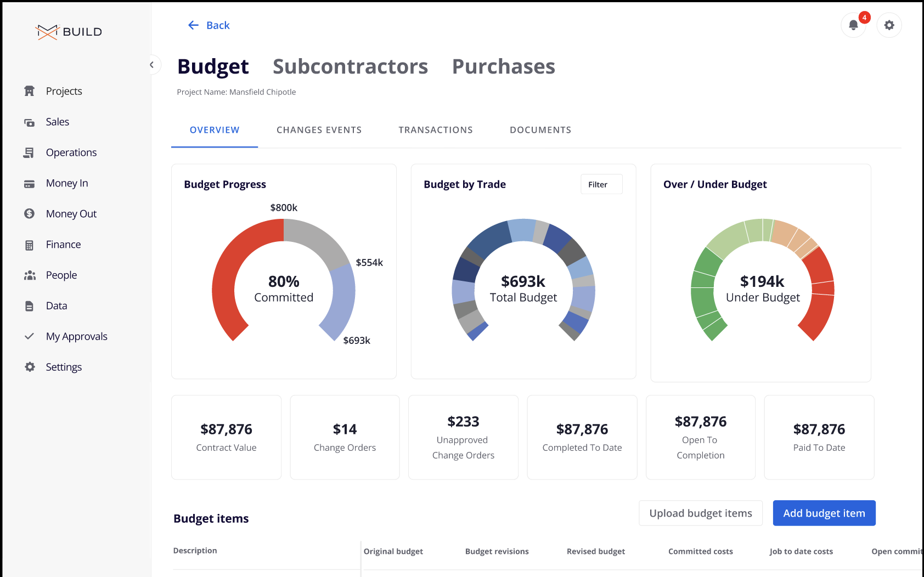Switch to the Subcontractors section
This screenshot has width=924, height=577.
pyautogui.click(x=350, y=66)
